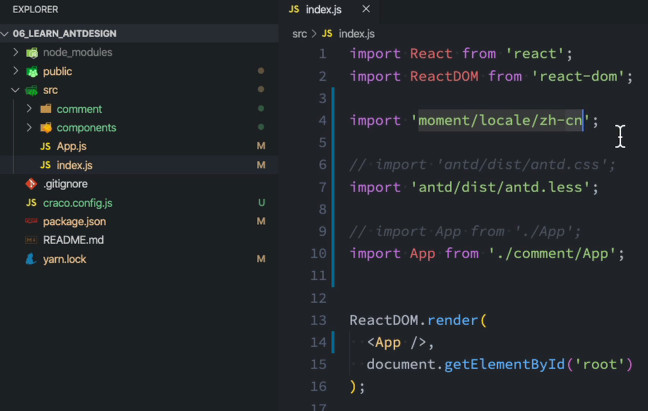
Task: Click the index.js breadcrumb segment
Action: click(357, 34)
